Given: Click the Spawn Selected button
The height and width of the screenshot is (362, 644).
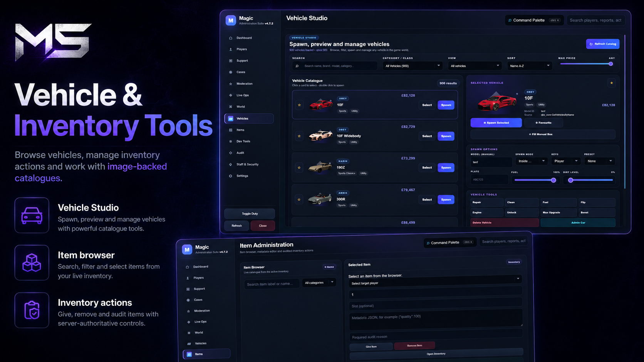Looking at the screenshot, I should pyautogui.click(x=496, y=123).
